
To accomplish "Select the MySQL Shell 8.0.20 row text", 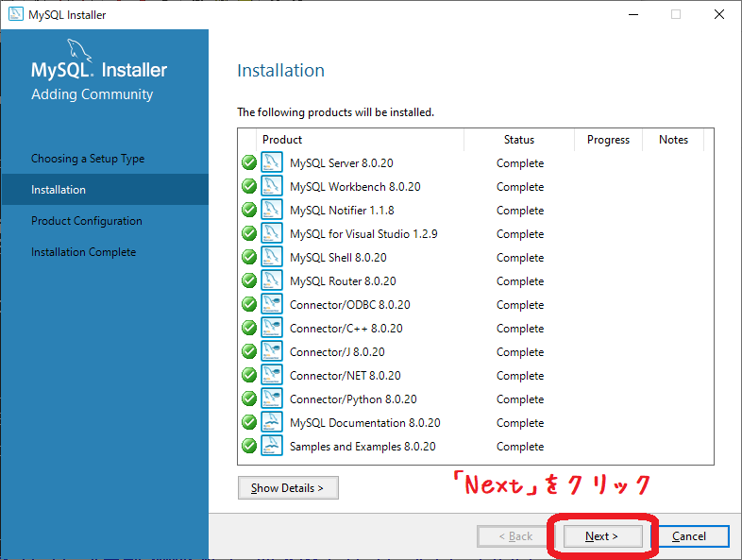I will click(338, 258).
